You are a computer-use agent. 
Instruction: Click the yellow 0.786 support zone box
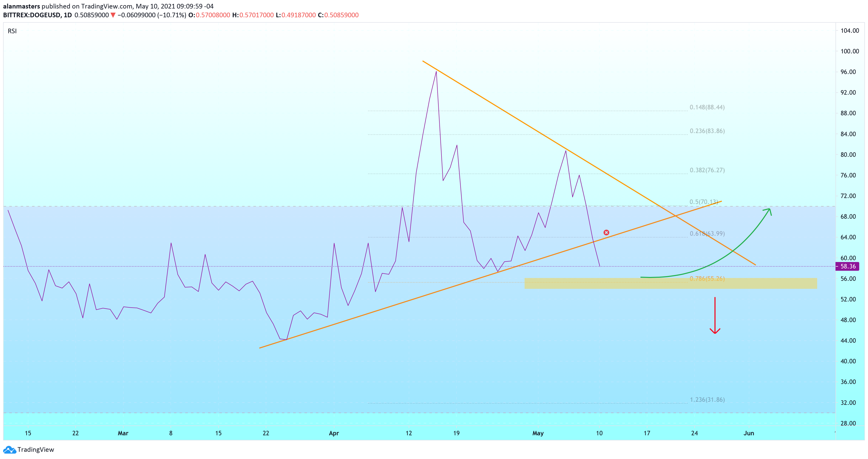[671, 283]
